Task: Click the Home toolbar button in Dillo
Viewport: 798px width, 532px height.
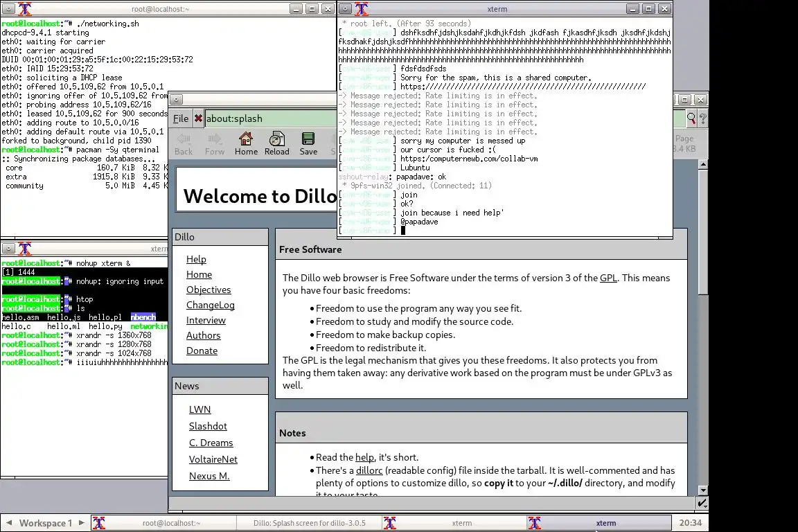Action: 246,143
